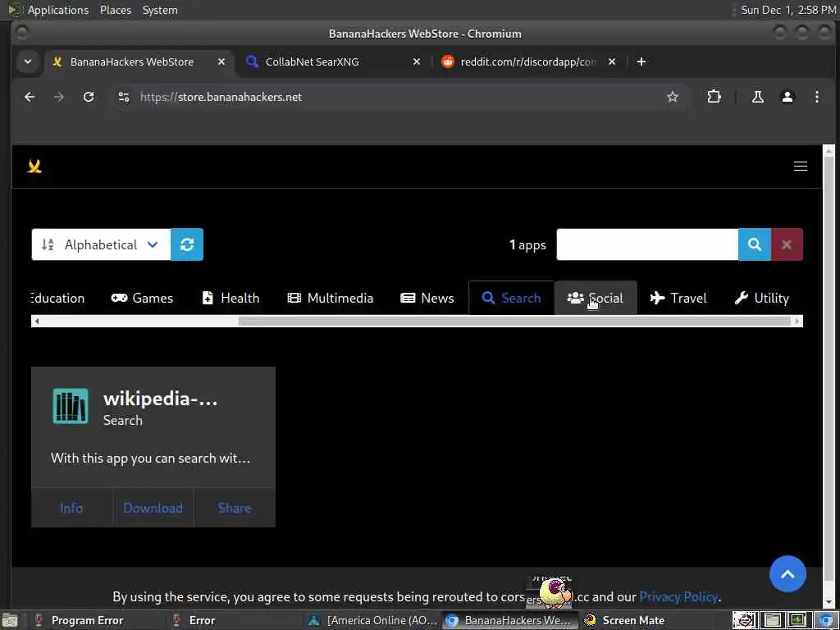Click the clock showing Sun Dec 1

point(788,10)
